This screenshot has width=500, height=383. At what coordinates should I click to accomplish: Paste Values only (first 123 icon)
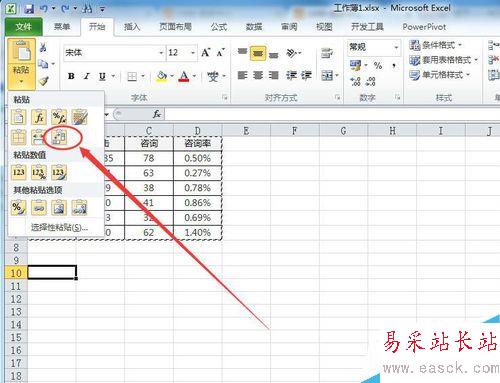click(x=18, y=172)
